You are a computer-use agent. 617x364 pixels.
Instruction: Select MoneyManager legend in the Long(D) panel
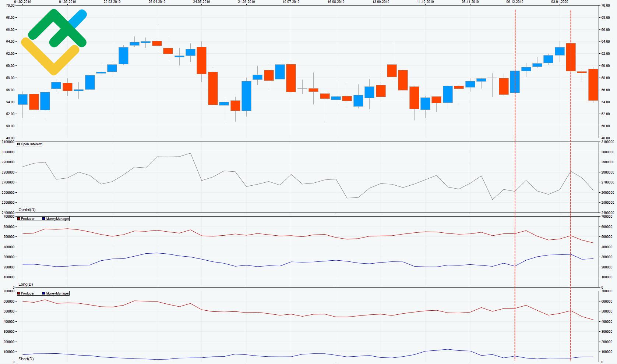coord(57,219)
